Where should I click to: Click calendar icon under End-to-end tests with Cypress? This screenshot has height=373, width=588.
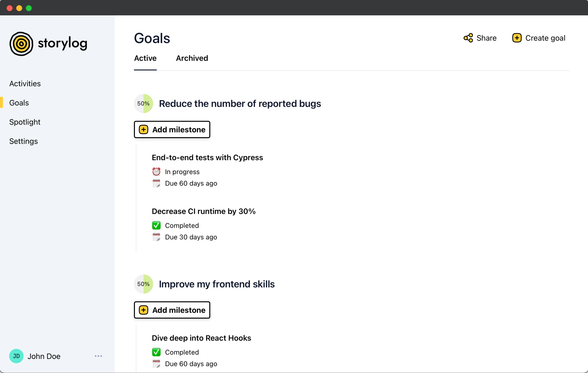(x=156, y=183)
